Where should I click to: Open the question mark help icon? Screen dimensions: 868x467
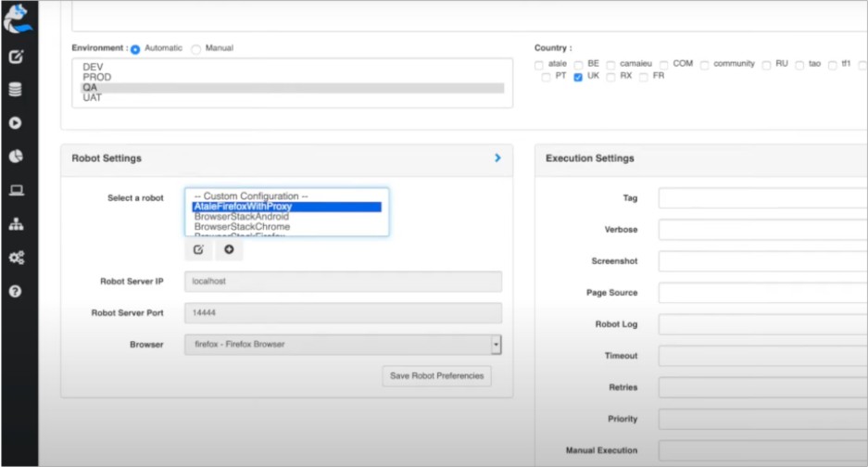click(x=16, y=291)
